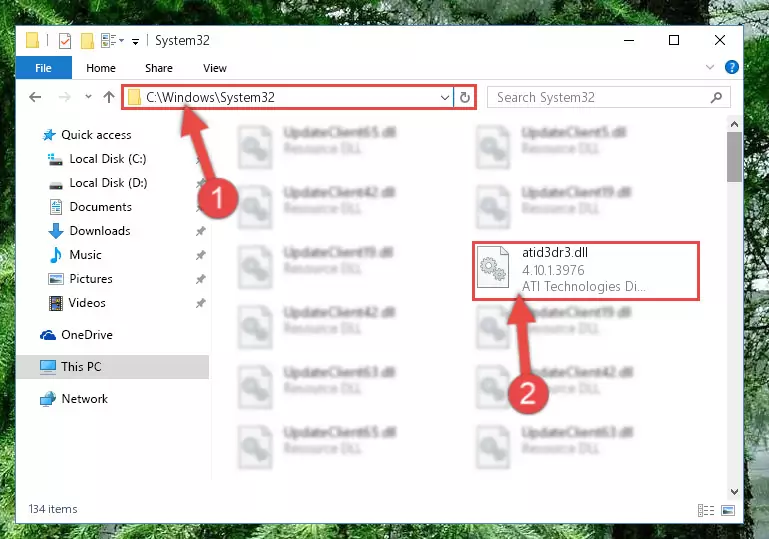Click the search magnifier icon

(716, 97)
